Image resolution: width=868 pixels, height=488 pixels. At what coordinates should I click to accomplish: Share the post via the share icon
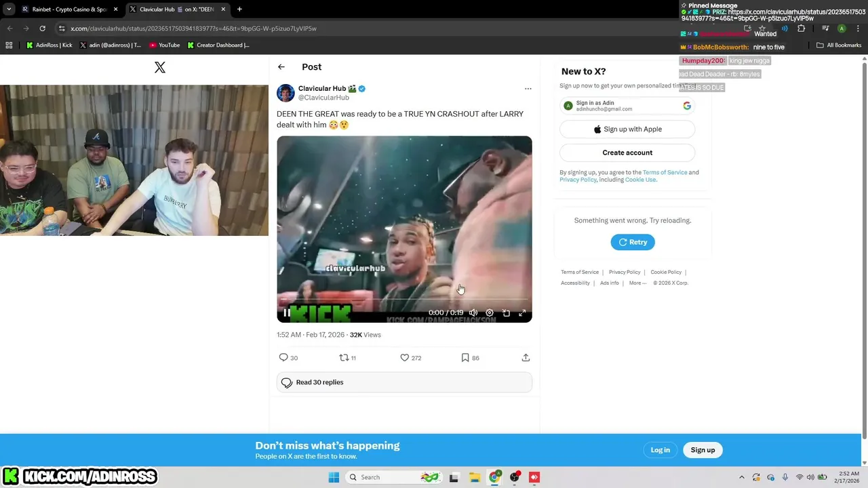tap(526, 358)
